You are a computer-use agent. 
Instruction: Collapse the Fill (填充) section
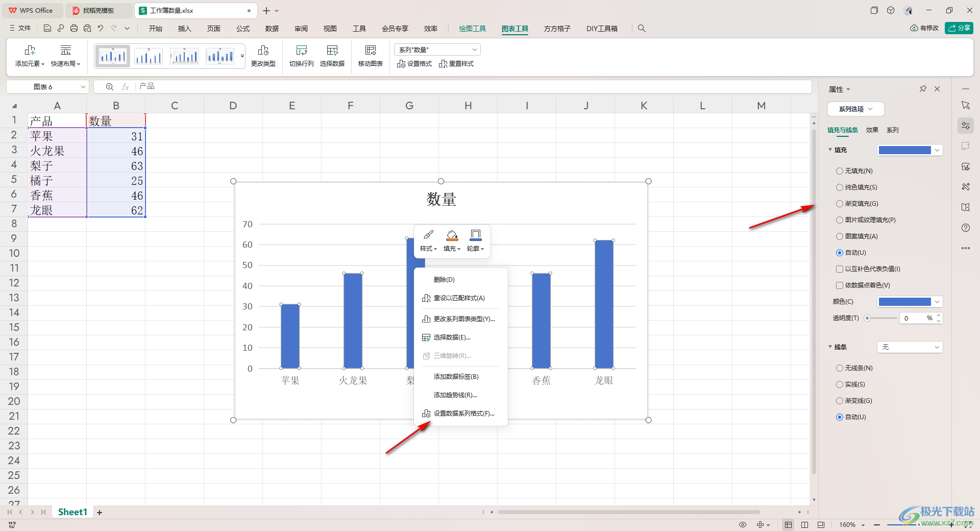pyautogui.click(x=830, y=150)
